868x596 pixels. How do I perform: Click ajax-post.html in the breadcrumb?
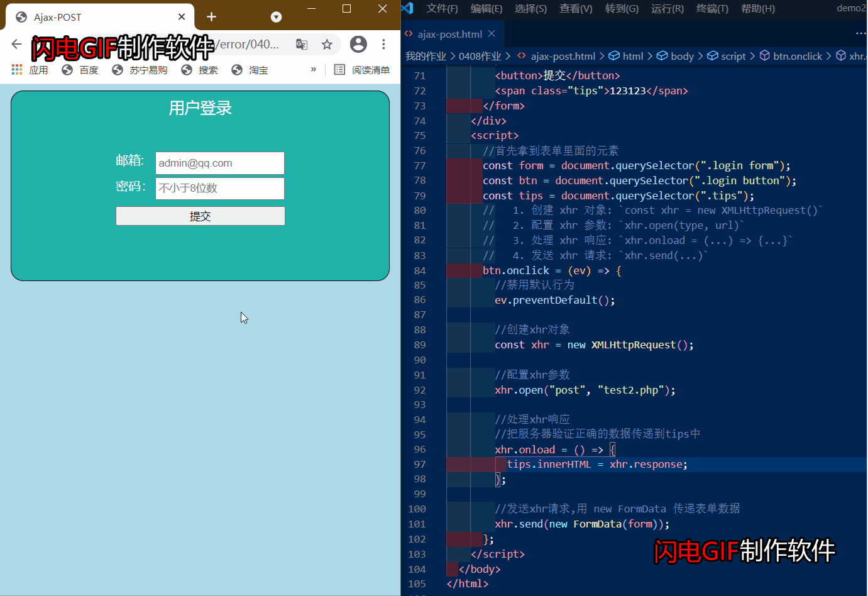pyautogui.click(x=556, y=56)
